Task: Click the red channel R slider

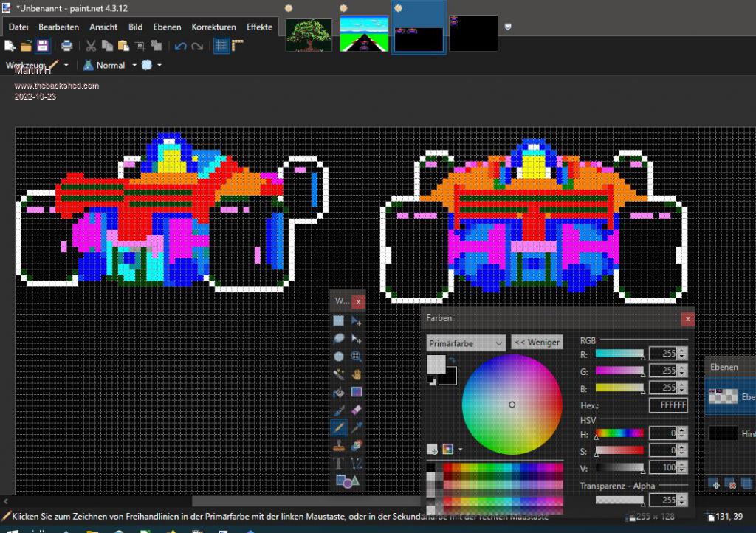Action: [619, 354]
